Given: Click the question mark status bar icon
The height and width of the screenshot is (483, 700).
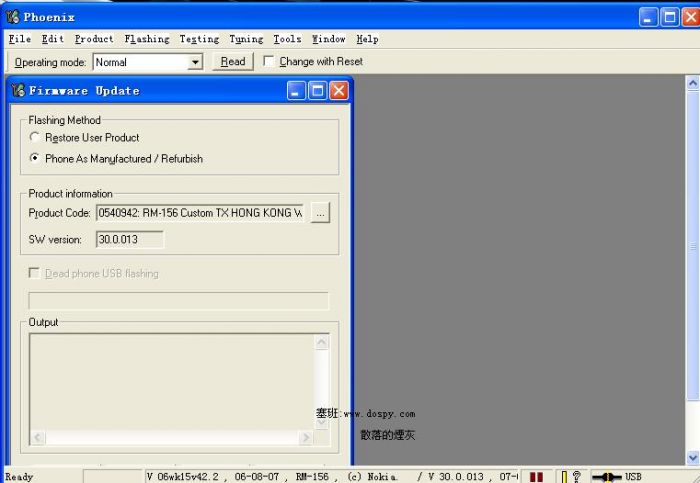Looking at the screenshot, I should [x=576, y=476].
